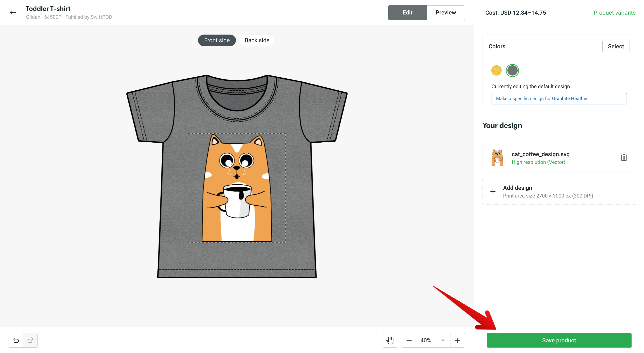Click the zoom out minus icon

tap(408, 340)
